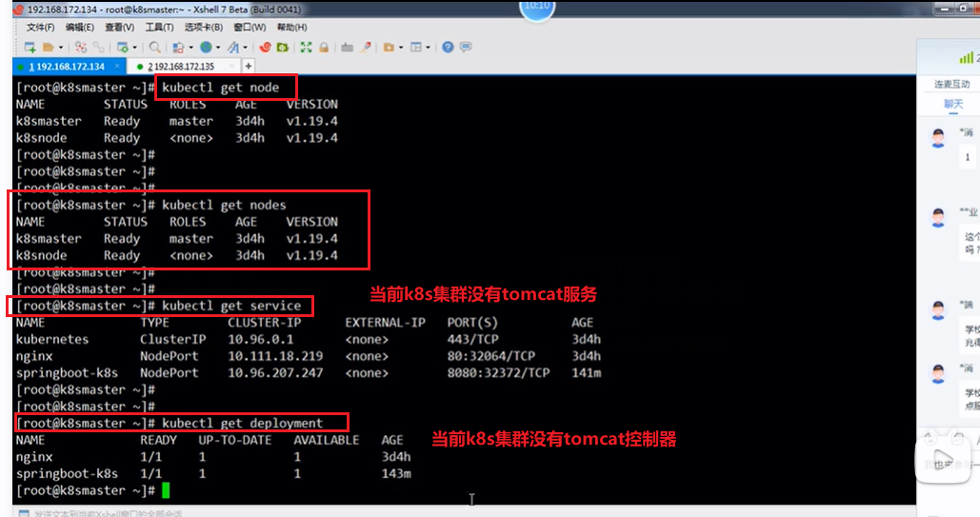The height and width of the screenshot is (517, 980).
Task: Open the font settings icon
Action: pos(233,47)
